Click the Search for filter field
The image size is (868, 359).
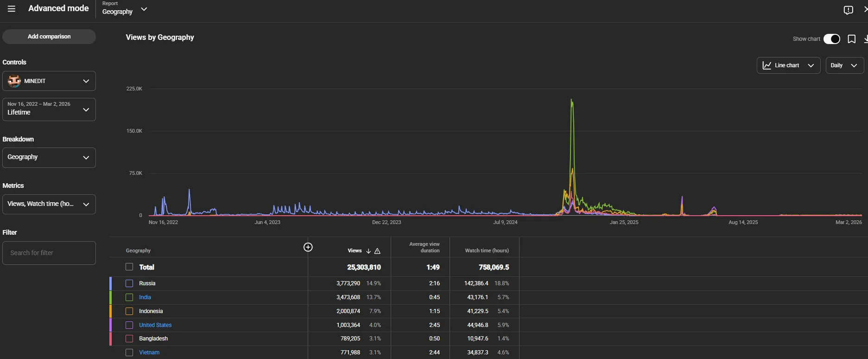coord(49,253)
